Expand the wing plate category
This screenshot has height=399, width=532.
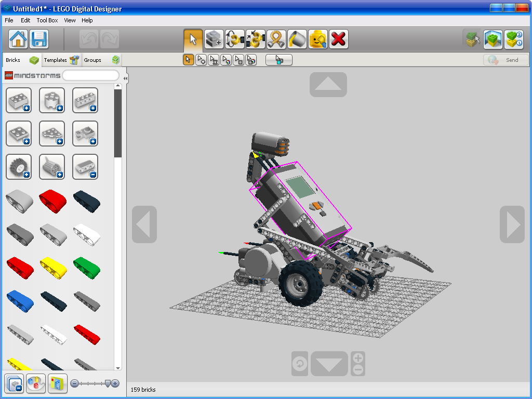coord(52,134)
